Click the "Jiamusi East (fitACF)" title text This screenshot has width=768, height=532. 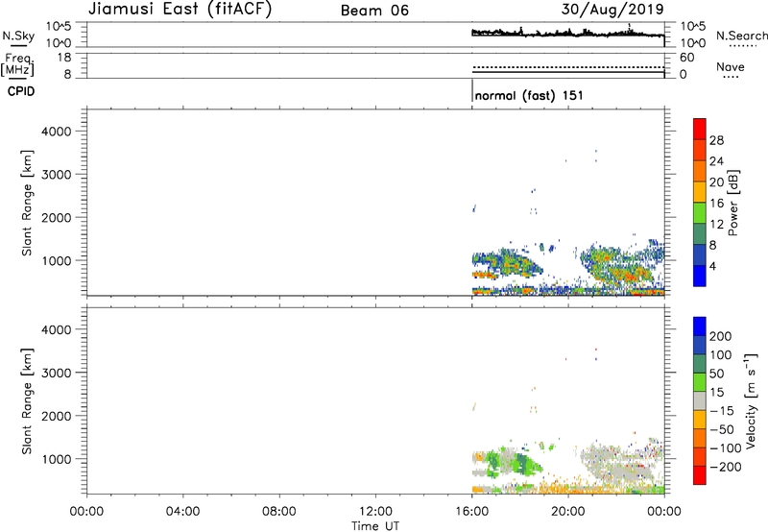pyautogui.click(x=180, y=9)
